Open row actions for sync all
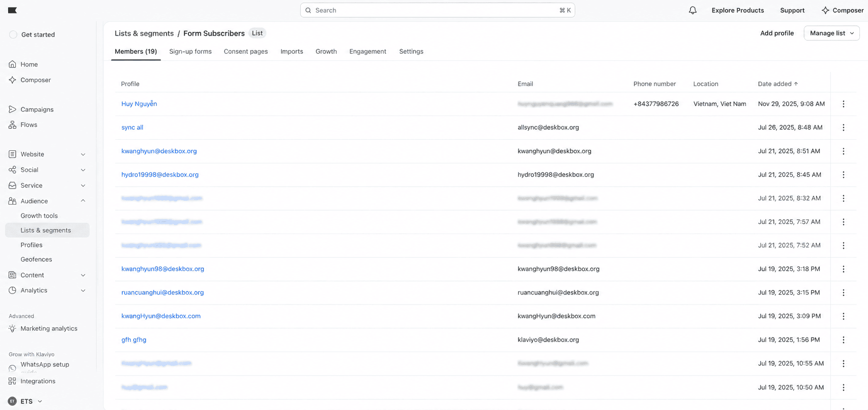The height and width of the screenshot is (410, 868). [x=843, y=127]
